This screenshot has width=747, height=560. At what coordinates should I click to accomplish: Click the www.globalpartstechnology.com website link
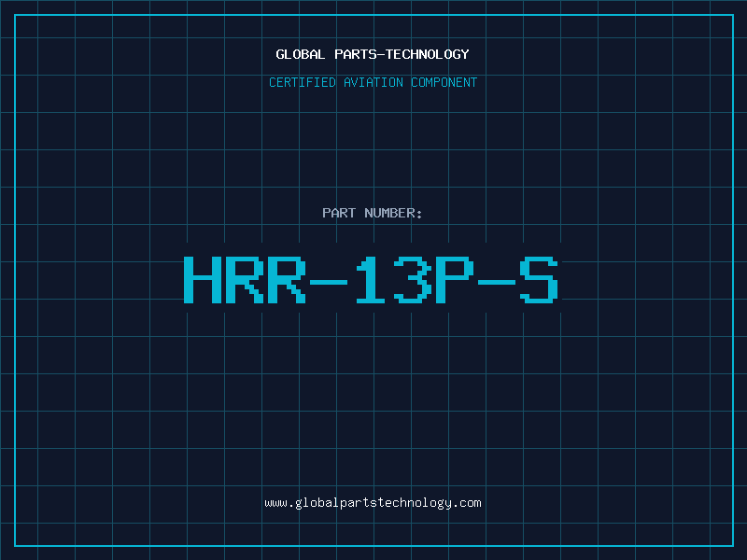click(373, 503)
